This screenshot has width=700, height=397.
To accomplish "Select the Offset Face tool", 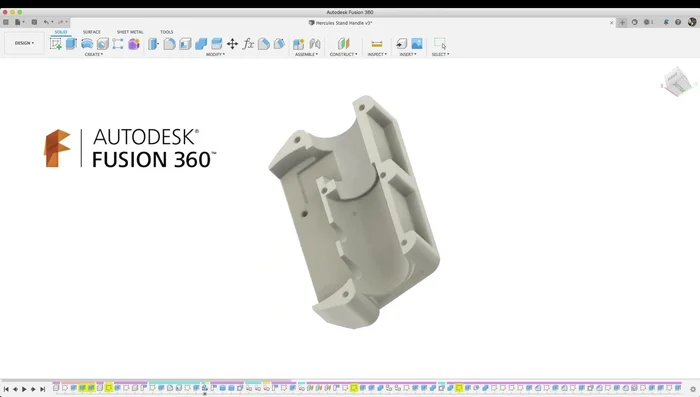I will tap(217, 44).
